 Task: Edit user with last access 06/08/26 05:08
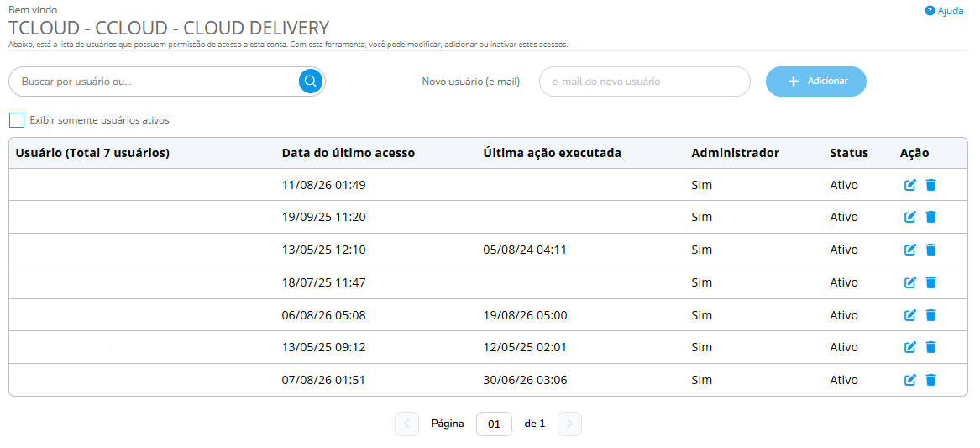(910, 314)
